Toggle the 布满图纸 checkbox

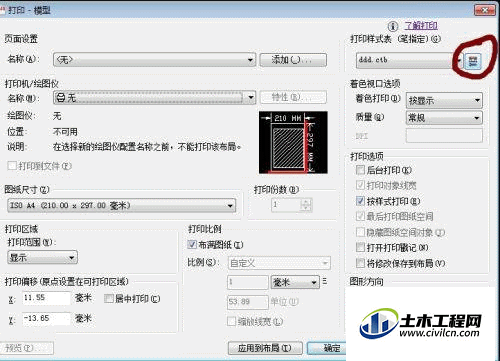click(192, 245)
